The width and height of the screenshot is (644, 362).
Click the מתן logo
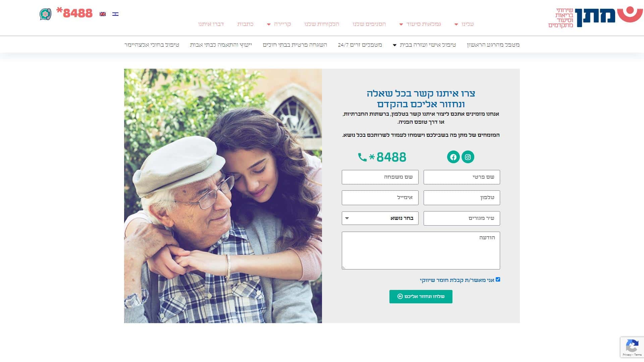point(596,17)
